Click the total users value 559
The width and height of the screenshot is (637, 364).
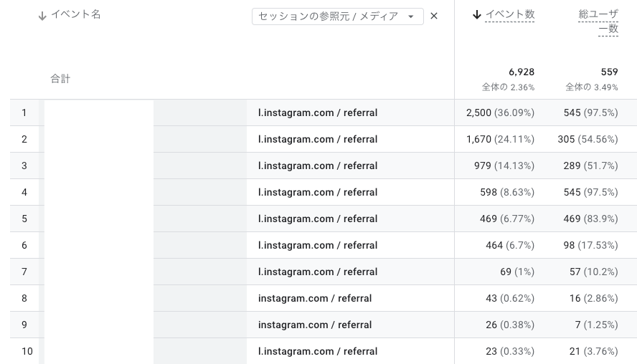[609, 72]
